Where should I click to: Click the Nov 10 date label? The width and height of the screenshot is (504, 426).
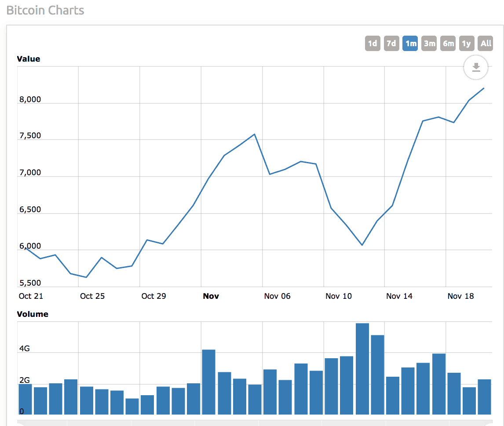pyautogui.click(x=339, y=296)
